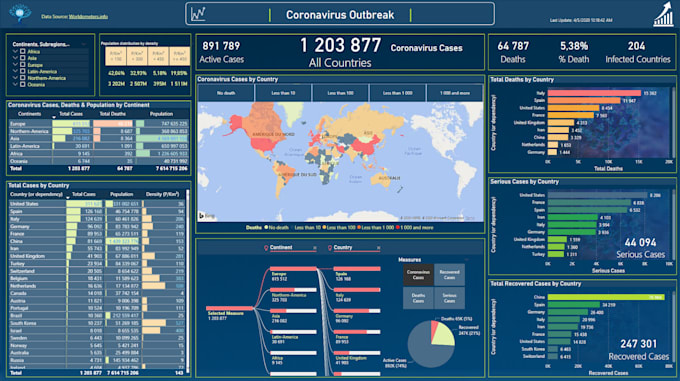Open the Continents, Subregions slicer header dropdown
The width and height of the screenshot is (680, 381).
84,44
